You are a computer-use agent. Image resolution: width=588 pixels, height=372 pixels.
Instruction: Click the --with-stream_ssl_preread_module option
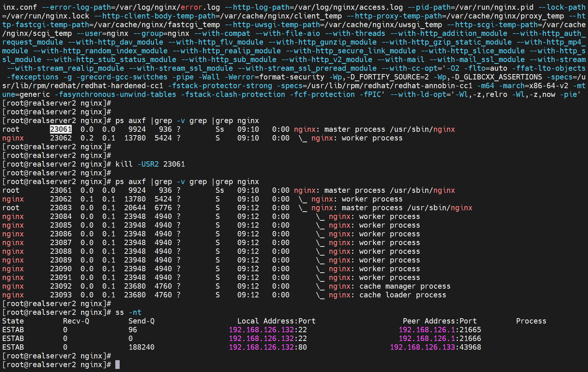tap(307, 68)
